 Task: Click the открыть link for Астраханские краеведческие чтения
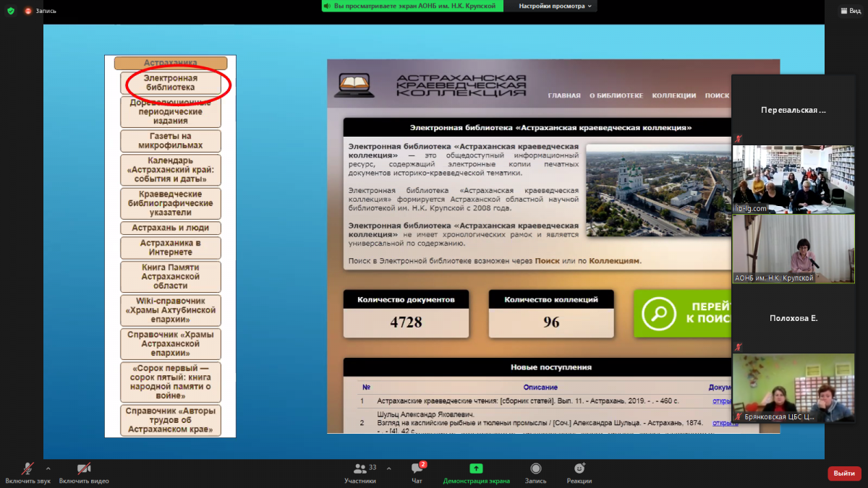click(722, 401)
